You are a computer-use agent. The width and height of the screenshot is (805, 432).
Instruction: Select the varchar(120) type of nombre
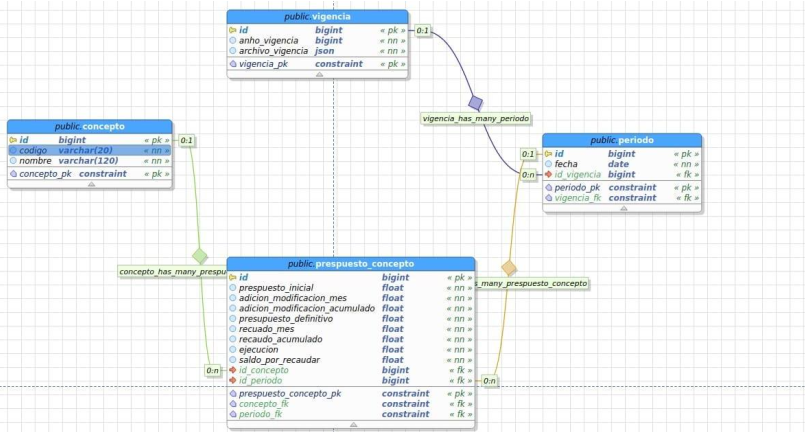point(88,161)
